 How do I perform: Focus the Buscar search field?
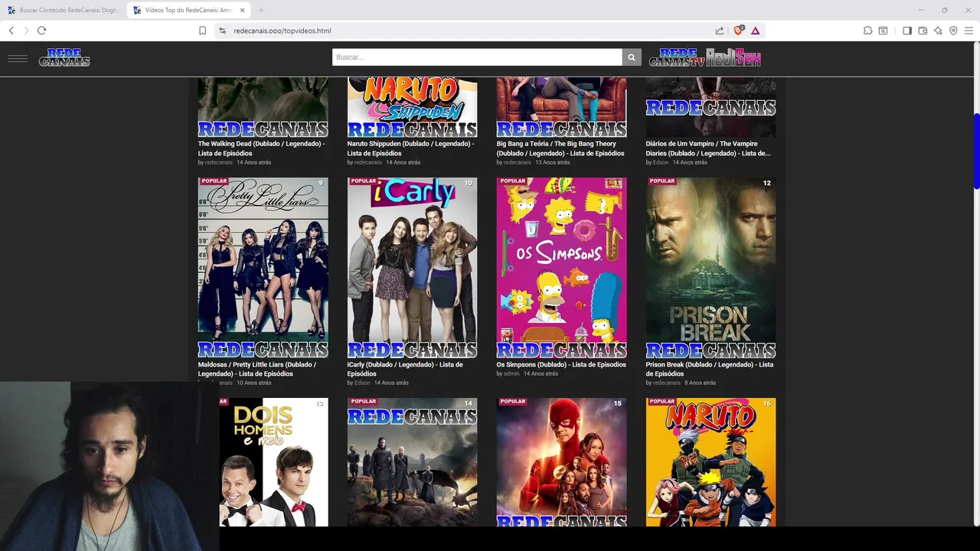pos(477,57)
